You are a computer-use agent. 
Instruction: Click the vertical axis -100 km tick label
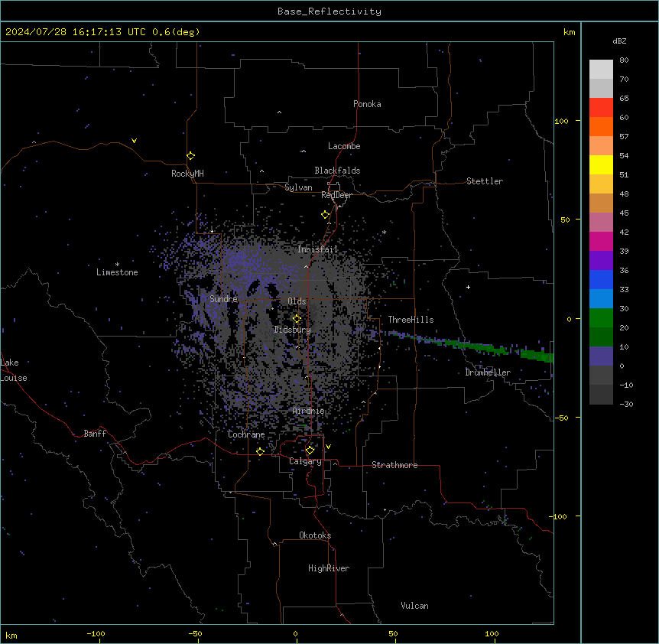(559, 516)
